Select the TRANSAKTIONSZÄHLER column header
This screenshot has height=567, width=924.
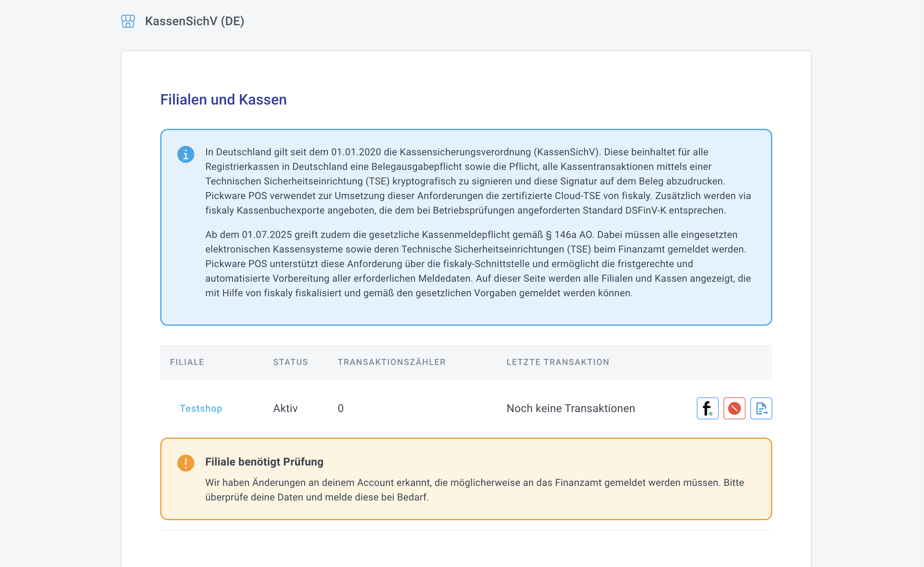(x=391, y=362)
